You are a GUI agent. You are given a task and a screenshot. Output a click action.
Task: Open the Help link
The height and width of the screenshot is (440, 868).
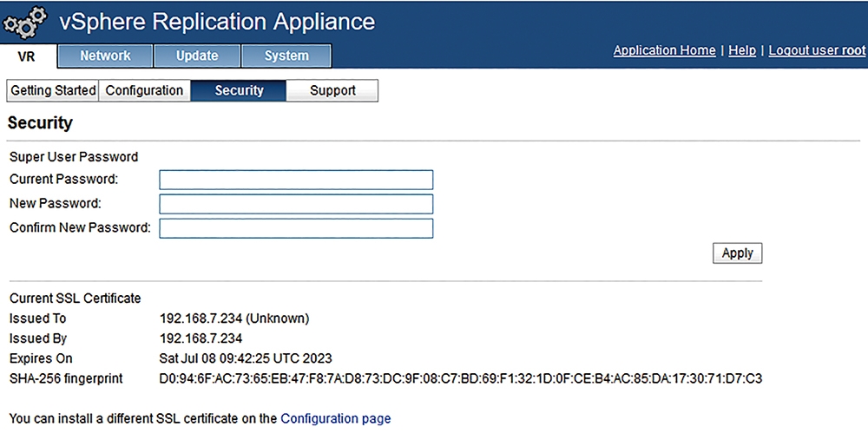742,50
